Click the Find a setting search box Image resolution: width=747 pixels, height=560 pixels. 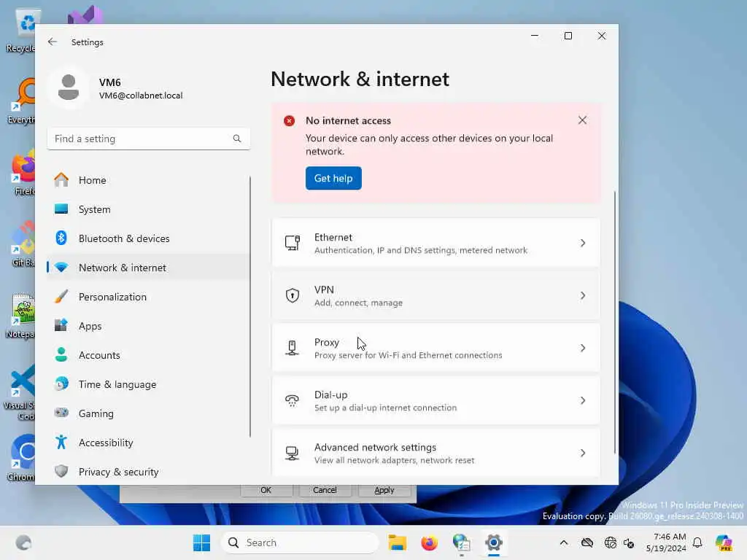(x=148, y=139)
